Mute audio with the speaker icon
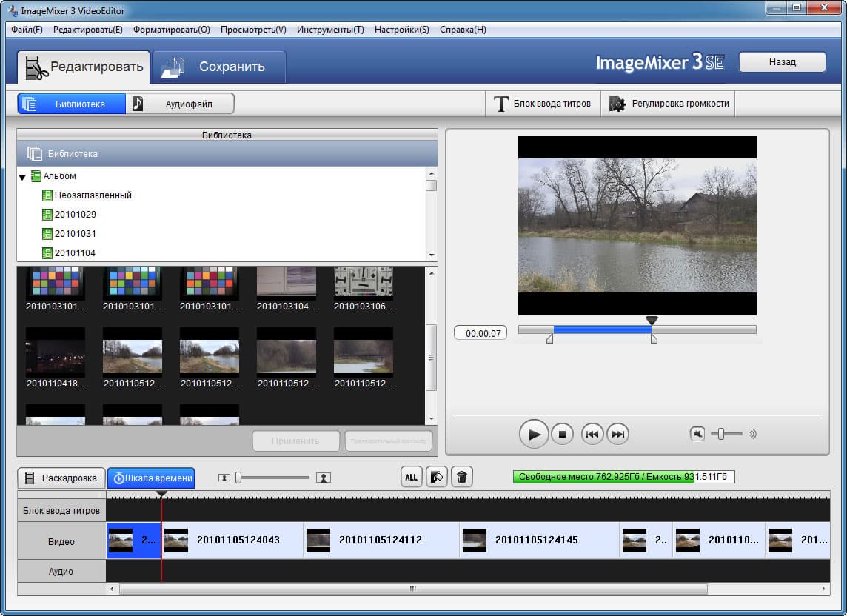Screen dimensions: 847x616 [697, 434]
